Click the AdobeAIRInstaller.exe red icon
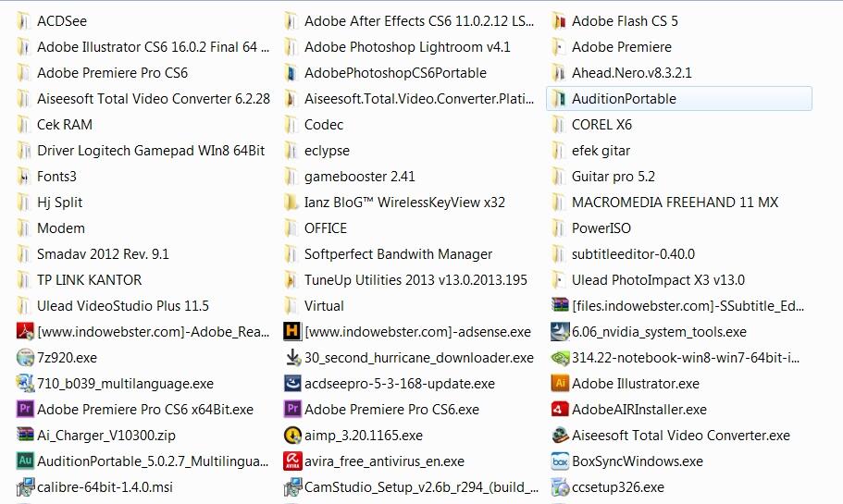This screenshot has width=843, height=504. click(560, 409)
